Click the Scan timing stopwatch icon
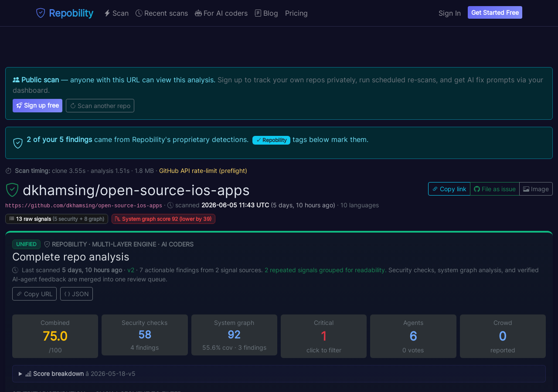Screen dimensions: 558x392 coord(8,171)
